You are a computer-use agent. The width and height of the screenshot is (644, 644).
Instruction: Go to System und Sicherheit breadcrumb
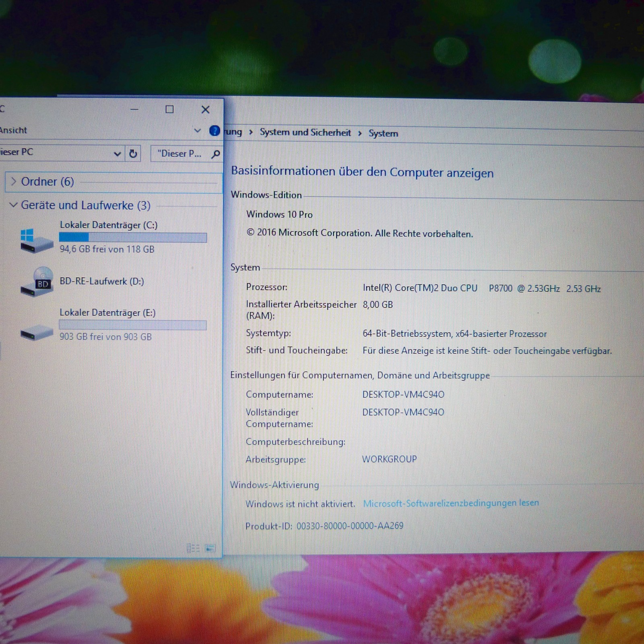(305, 132)
